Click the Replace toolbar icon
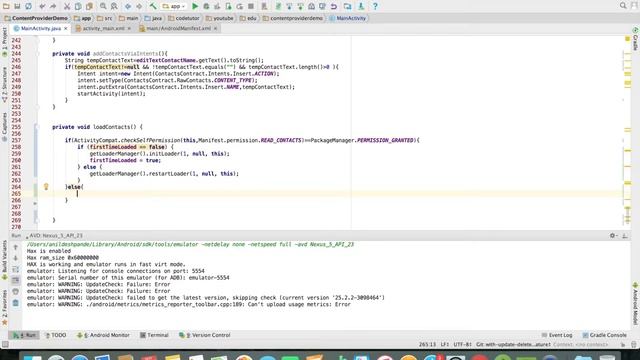 [114, 6]
